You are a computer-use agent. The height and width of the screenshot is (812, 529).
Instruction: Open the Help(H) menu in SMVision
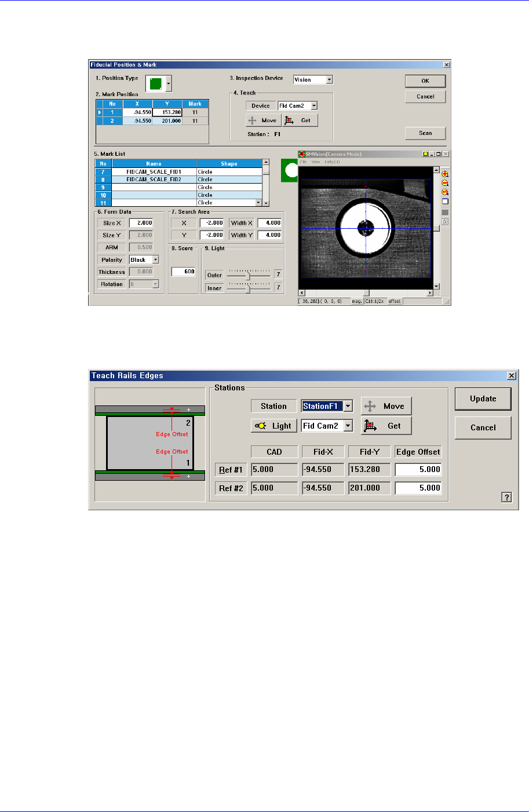point(332,162)
